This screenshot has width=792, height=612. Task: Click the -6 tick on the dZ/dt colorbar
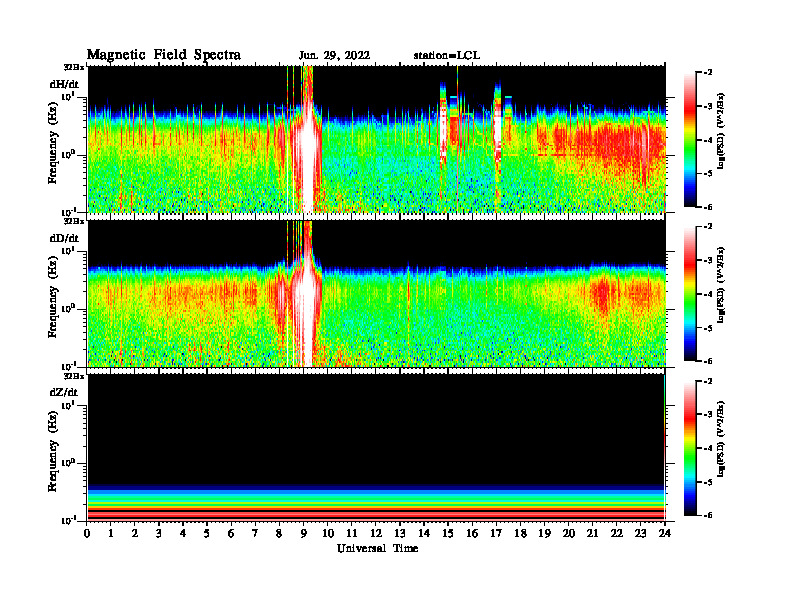[x=707, y=515]
